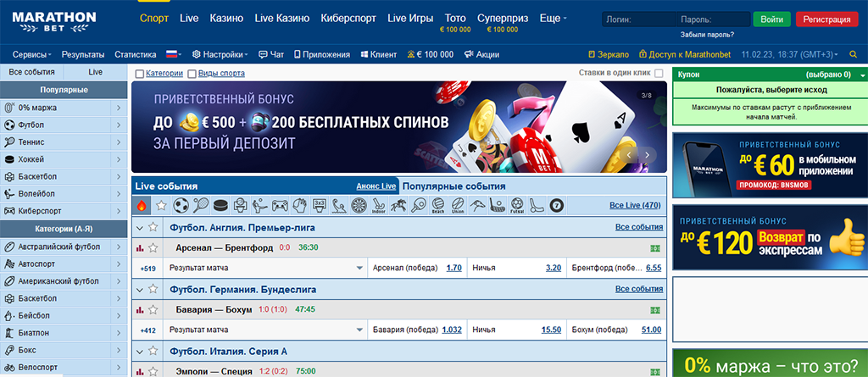
Task: Open the Настройки dropdown menu
Action: click(x=220, y=54)
